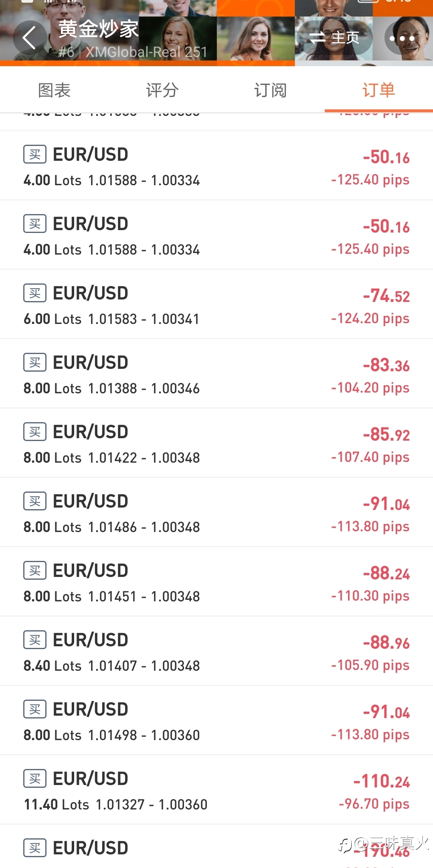Tap the back arrow icon

point(29,38)
